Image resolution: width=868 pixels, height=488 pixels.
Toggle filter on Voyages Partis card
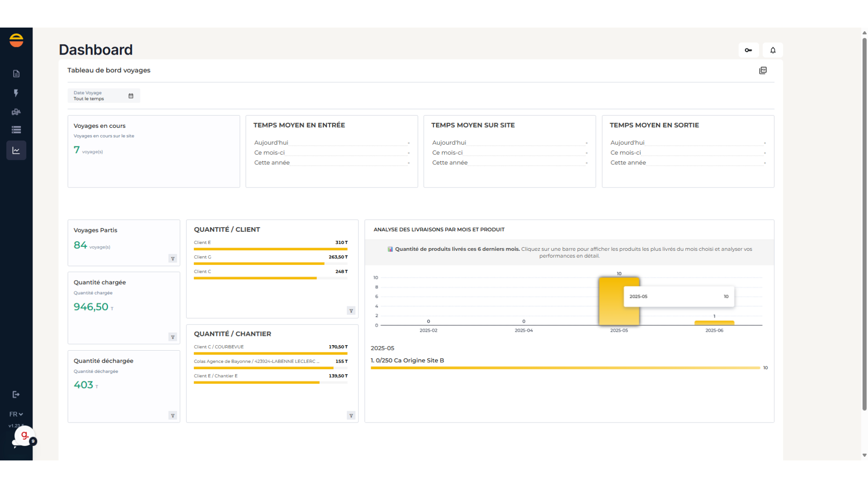(173, 258)
